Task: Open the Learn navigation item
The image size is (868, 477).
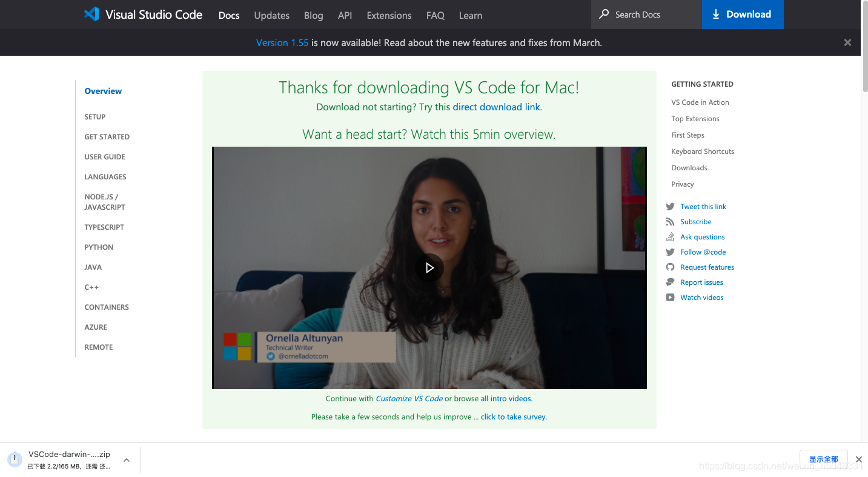Action: [471, 15]
